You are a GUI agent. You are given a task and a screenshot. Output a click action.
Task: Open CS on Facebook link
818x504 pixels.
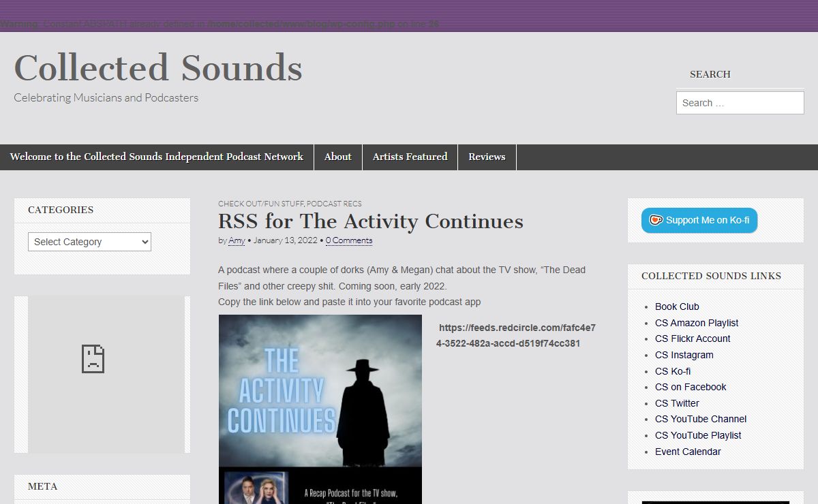click(691, 387)
